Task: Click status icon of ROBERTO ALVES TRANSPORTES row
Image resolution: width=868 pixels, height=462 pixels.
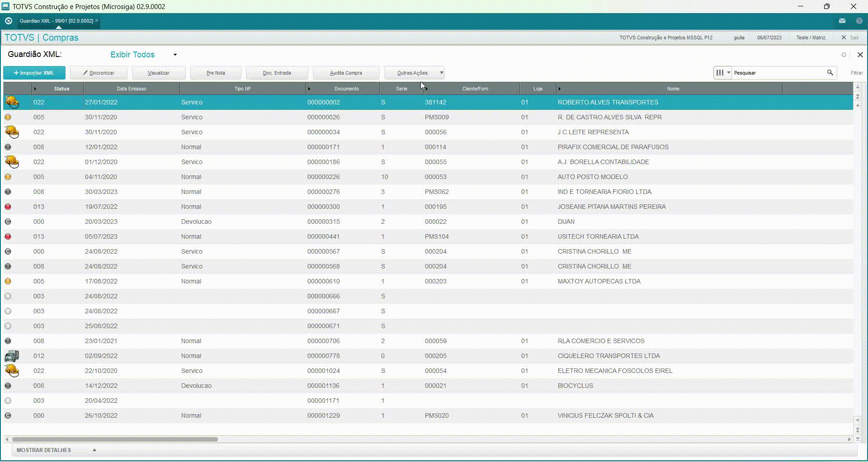Action: (x=12, y=102)
